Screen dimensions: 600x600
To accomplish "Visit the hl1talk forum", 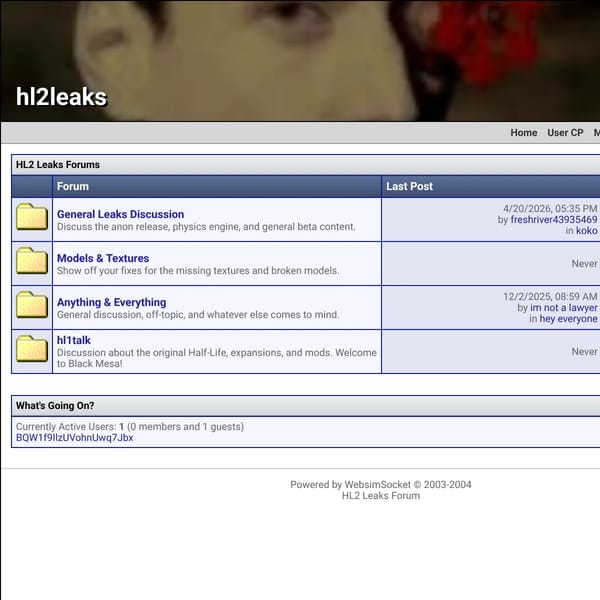I will click(x=73, y=340).
